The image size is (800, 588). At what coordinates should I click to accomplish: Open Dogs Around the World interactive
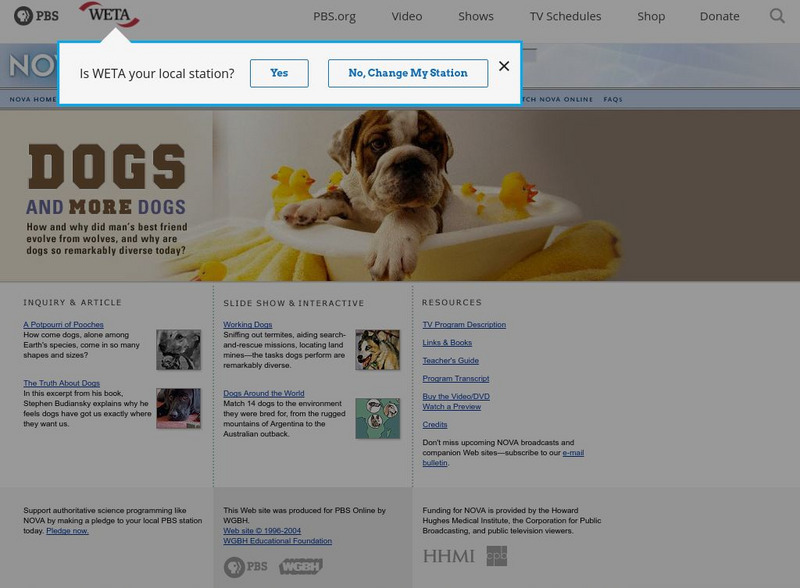coord(264,394)
